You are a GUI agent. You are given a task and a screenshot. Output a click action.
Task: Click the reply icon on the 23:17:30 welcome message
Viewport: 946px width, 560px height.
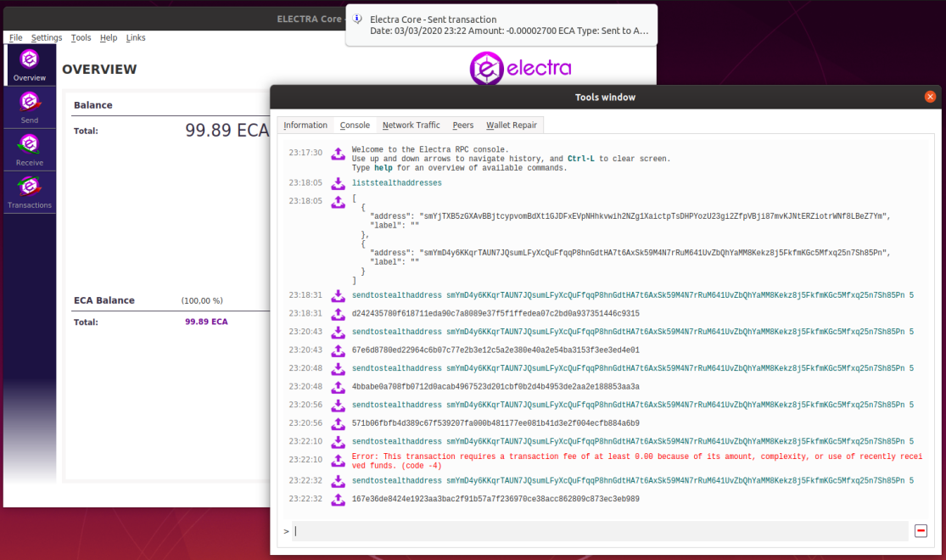338,154
